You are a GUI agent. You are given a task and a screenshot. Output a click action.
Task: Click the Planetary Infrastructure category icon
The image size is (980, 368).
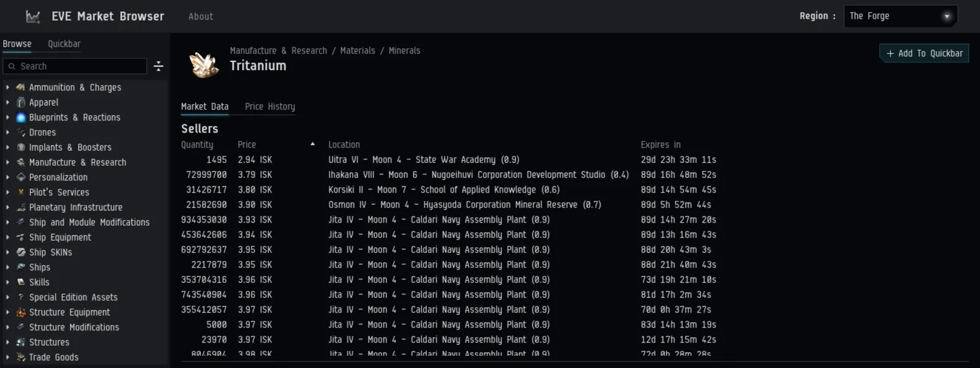pyautogui.click(x=21, y=207)
